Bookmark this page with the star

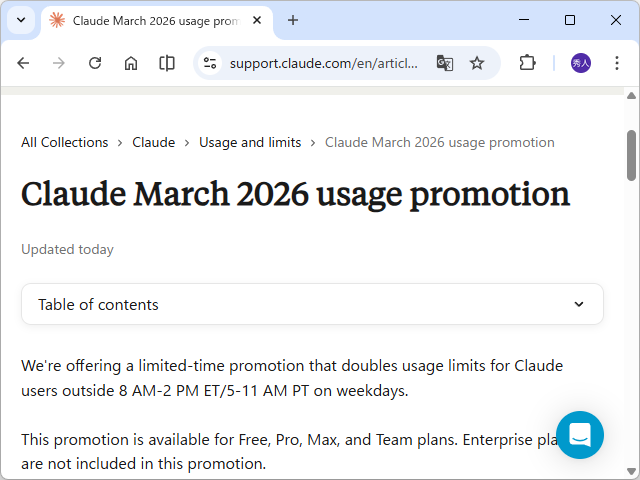click(477, 63)
